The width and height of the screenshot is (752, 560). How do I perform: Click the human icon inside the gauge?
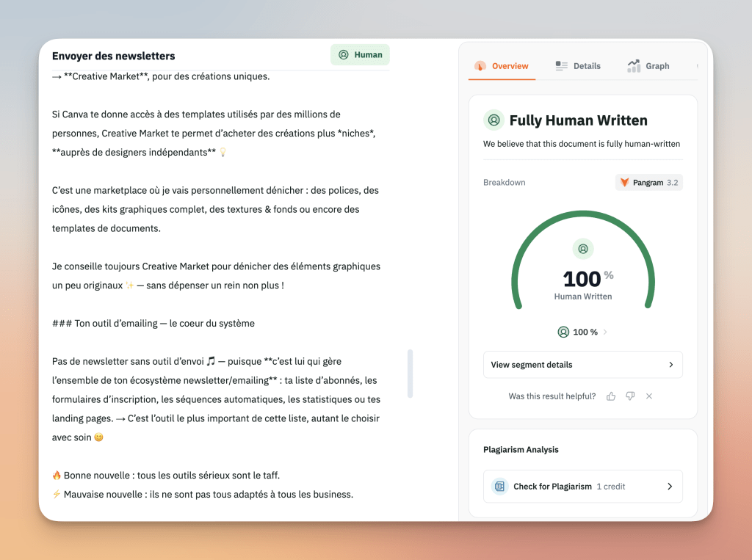coord(583,249)
